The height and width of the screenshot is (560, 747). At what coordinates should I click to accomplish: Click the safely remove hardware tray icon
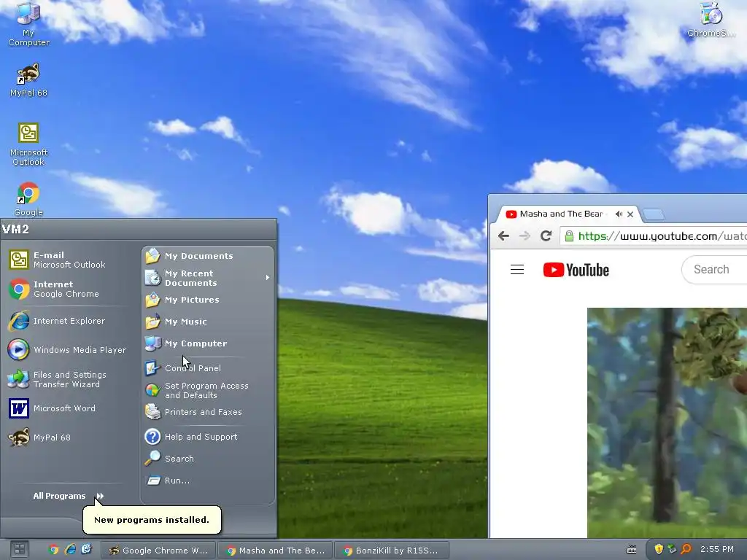672,549
